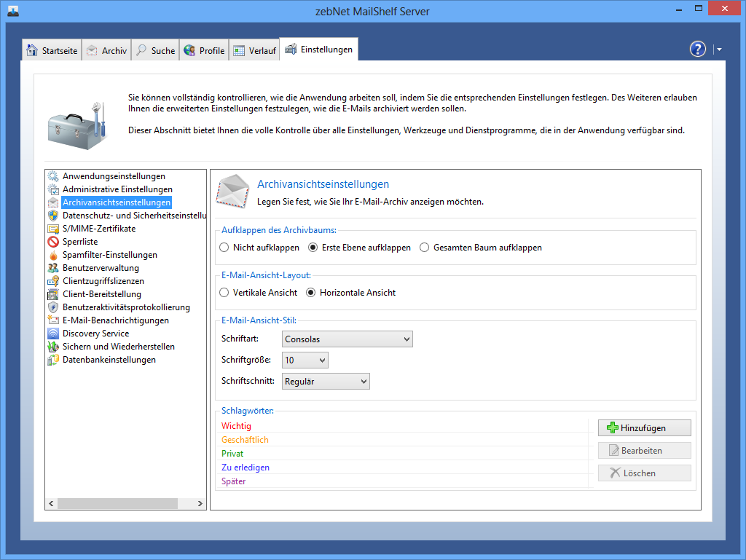Click the Administrative Einstellungen icon
Screen dimensions: 746x560
(53, 189)
